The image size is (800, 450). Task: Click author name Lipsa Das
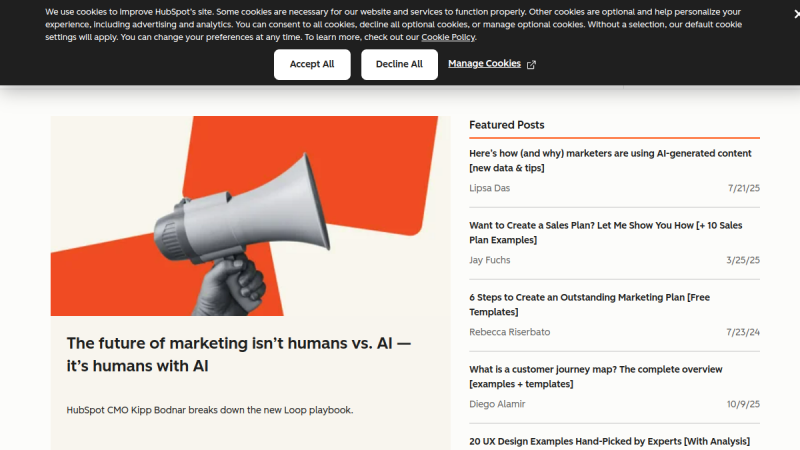(490, 188)
